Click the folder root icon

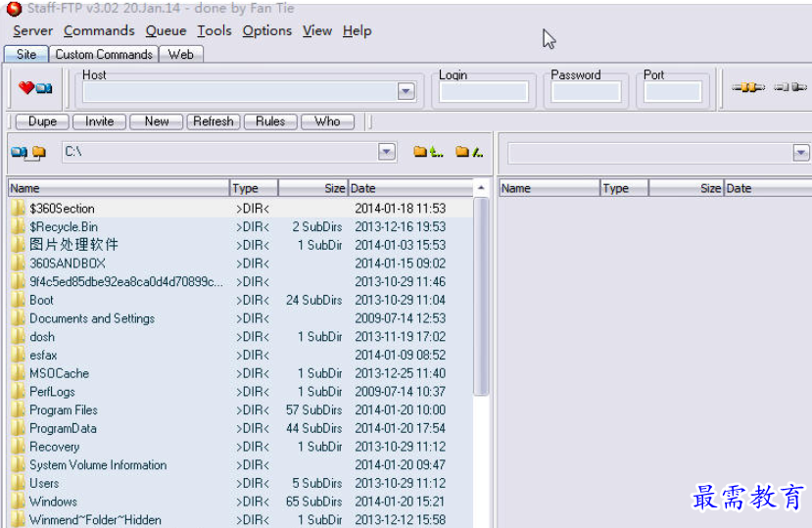pos(469,152)
